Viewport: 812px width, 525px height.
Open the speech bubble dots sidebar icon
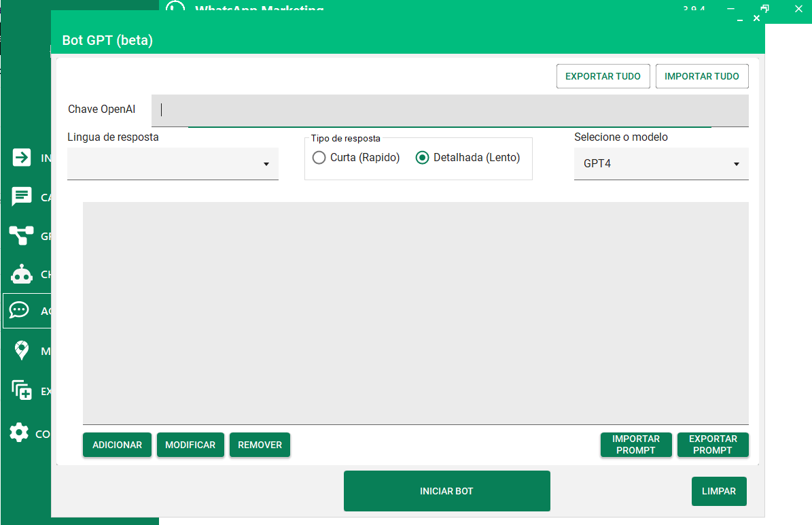click(x=19, y=310)
